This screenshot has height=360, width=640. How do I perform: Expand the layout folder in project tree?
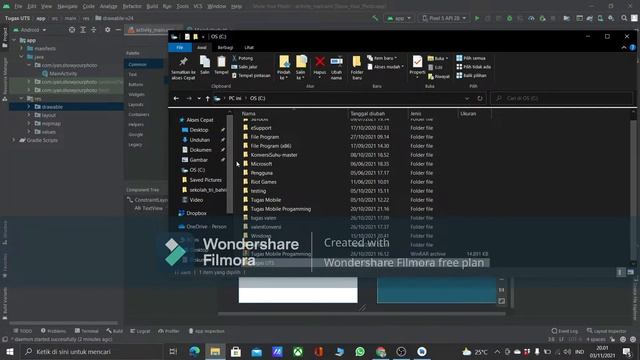tap(29, 116)
